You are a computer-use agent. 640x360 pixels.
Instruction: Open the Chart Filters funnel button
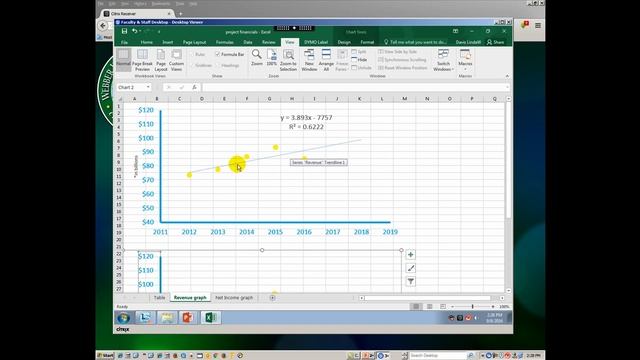tap(411, 281)
